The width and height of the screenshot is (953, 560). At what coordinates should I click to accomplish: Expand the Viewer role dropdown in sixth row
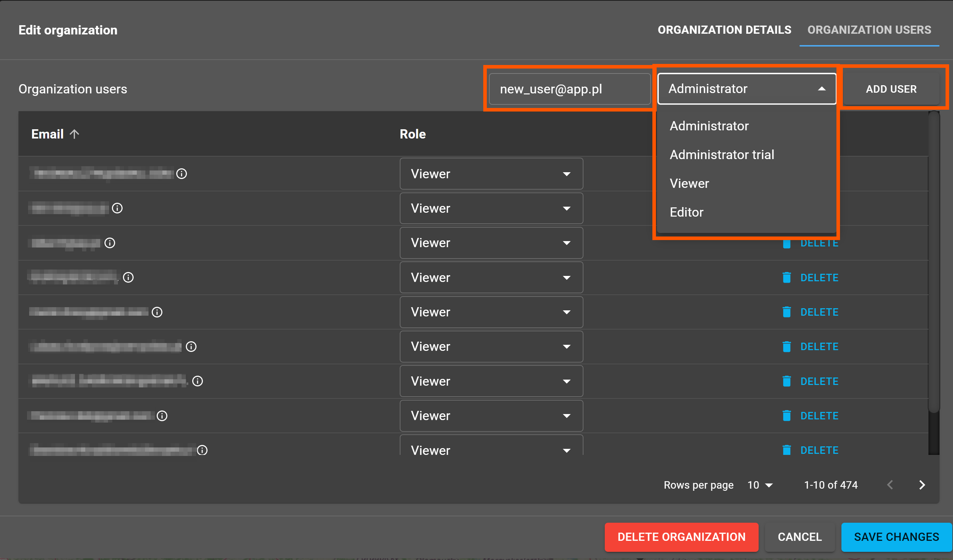[x=491, y=347]
